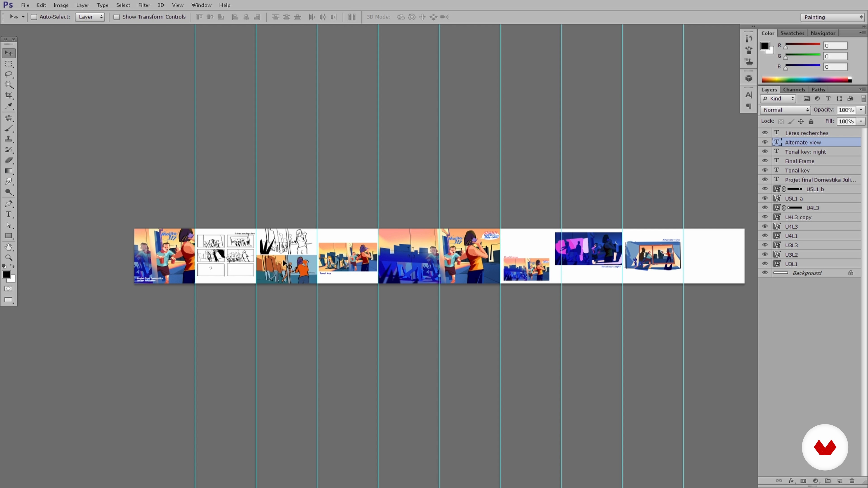Select the Horizontal Type tool
Image resolution: width=868 pixels, height=488 pixels.
pos(9,215)
